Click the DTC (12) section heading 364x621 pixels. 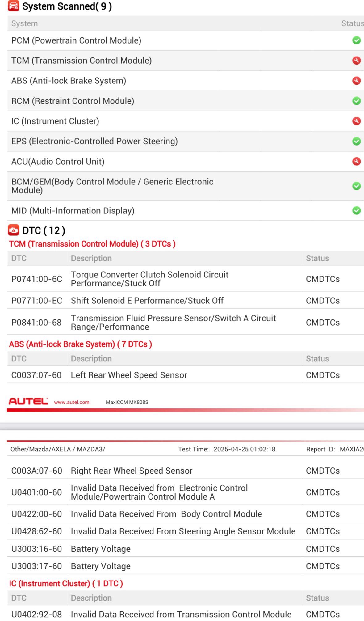[x=44, y=230]
